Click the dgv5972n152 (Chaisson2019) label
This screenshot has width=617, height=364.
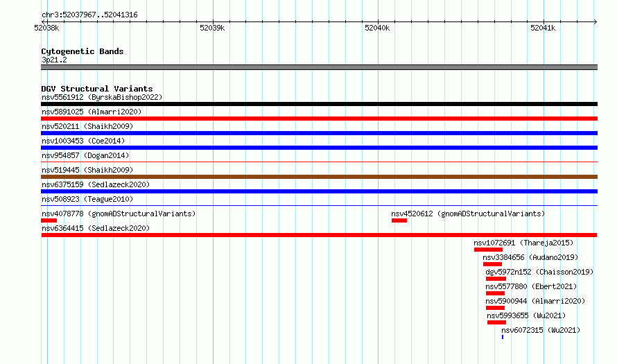pos(539,272)
